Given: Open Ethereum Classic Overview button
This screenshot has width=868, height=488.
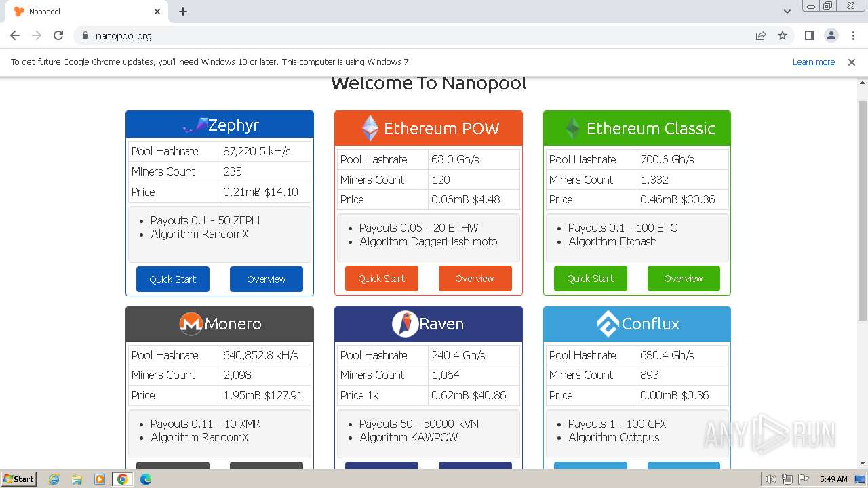Looking at the screenshot, I should [684, 279].
